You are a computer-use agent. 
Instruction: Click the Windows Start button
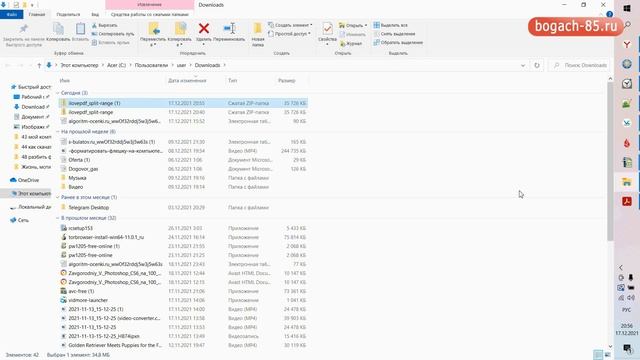pyautogui.click(x=627, y=8)
